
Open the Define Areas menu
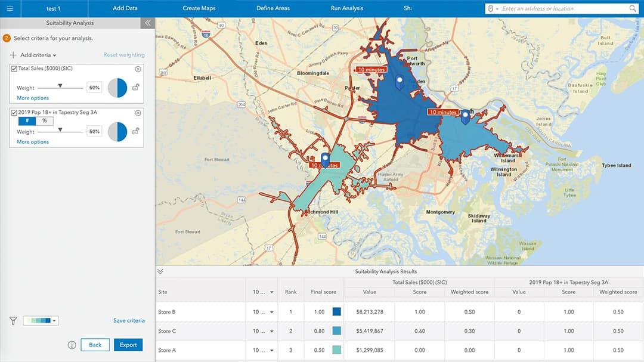point(273,8)
